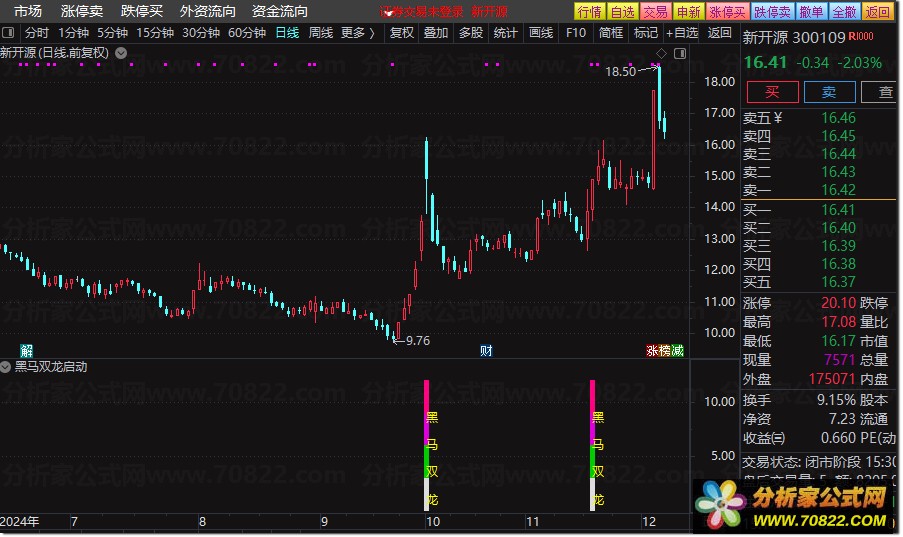The image size is (903, 537).
Task: Click the yellow 行情 button
Action: coord(590,12)
